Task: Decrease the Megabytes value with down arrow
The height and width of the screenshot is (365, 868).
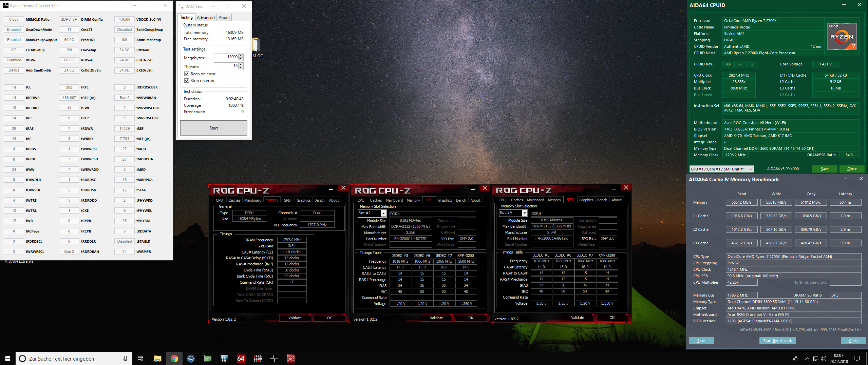Action: click(x=241, y=59)
